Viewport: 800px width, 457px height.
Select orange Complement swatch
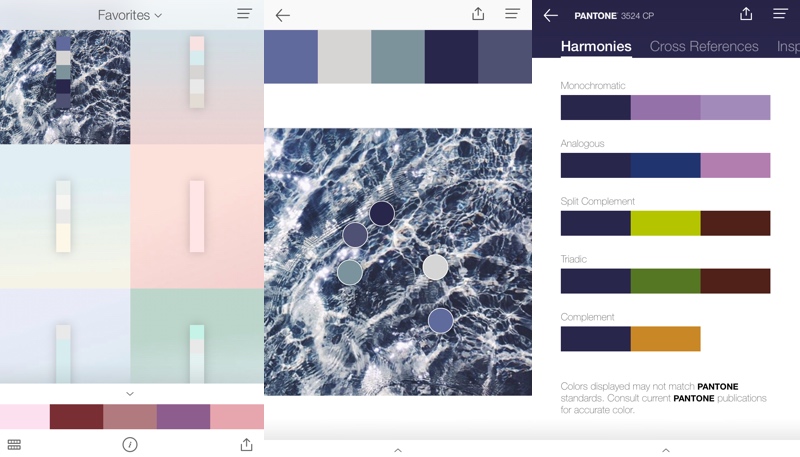665,339
